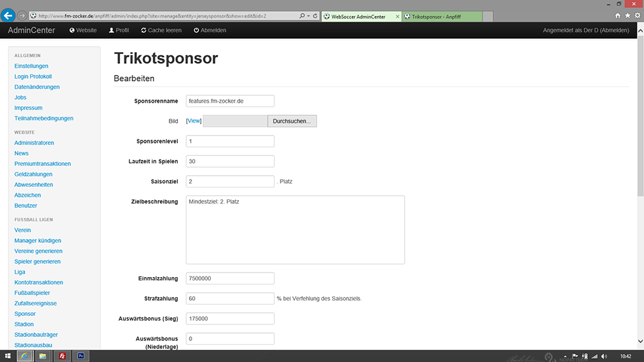This screenshot has width=644, height=362.
Task: Click the View link next to Bild
Action: 194,121
